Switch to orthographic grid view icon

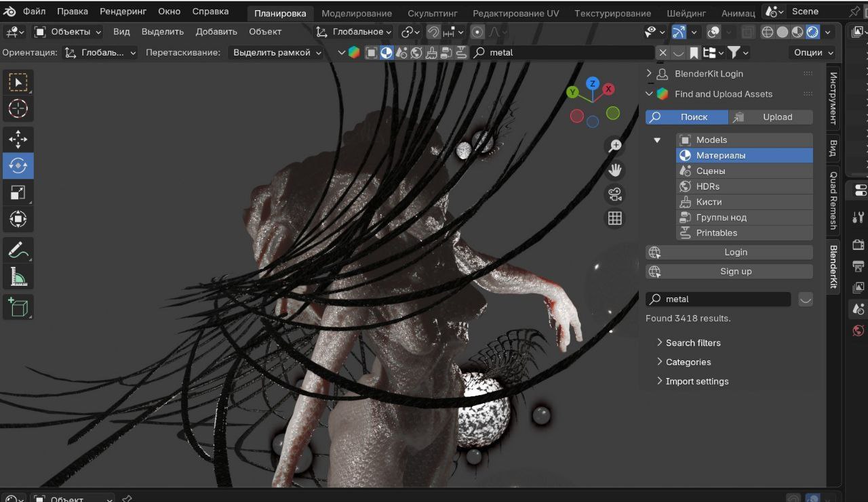point(615,218)
